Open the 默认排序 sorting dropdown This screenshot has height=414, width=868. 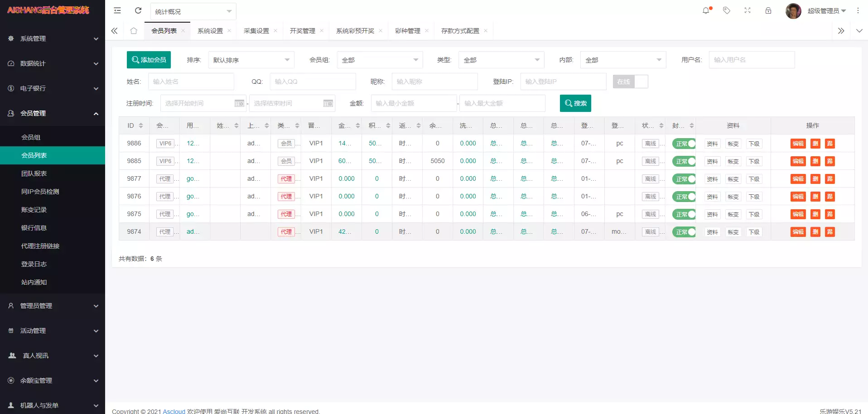pos(251,59)
